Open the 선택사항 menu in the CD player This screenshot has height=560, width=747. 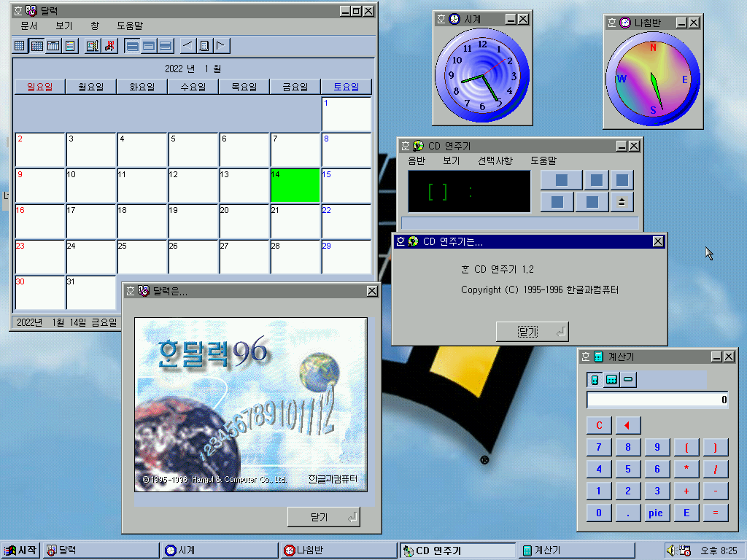pos(495,160)
